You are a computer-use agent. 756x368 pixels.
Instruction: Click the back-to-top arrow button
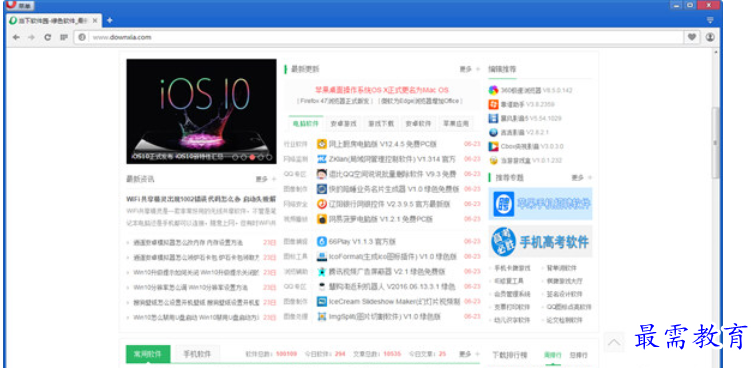[x=614, y=342]
